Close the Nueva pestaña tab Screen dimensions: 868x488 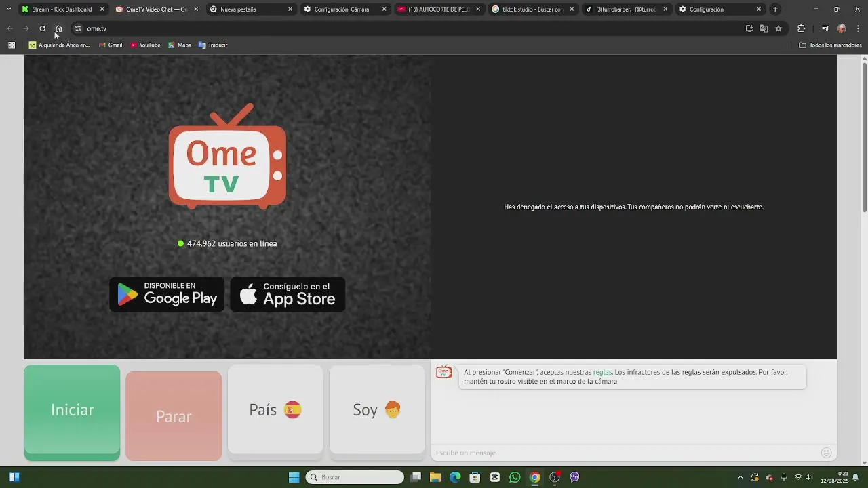click(x=290, y=9)
